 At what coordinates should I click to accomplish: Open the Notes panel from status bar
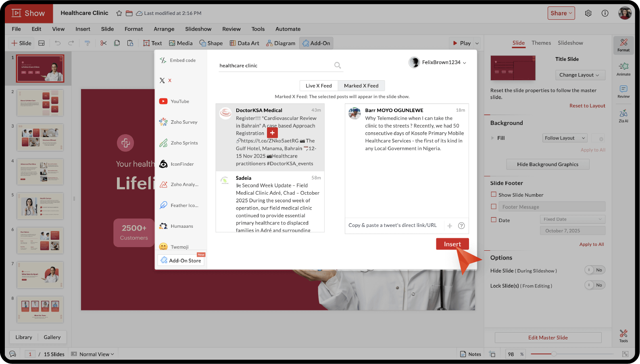471,354
